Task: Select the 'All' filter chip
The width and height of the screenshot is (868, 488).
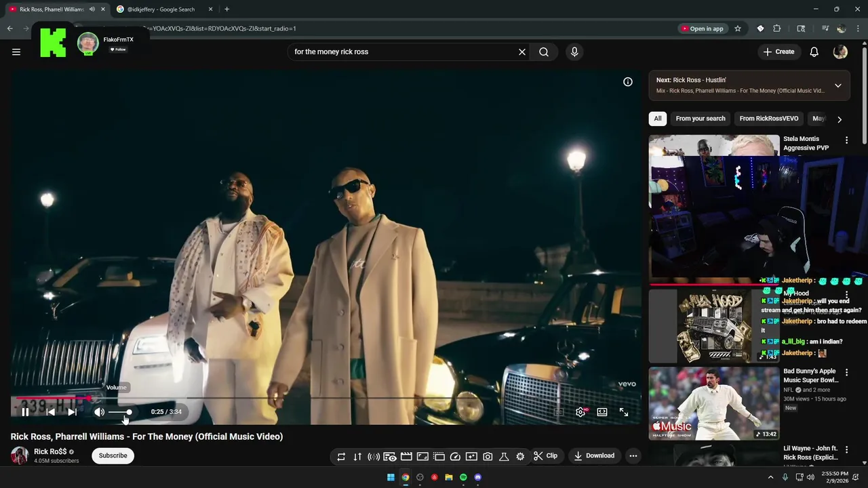Action: click(x=658, y=119)
